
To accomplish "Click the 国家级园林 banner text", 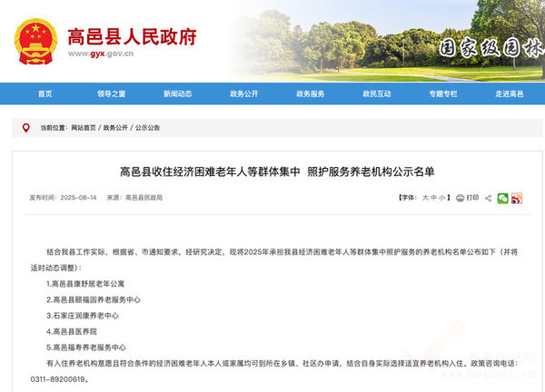I will [490, 48].
